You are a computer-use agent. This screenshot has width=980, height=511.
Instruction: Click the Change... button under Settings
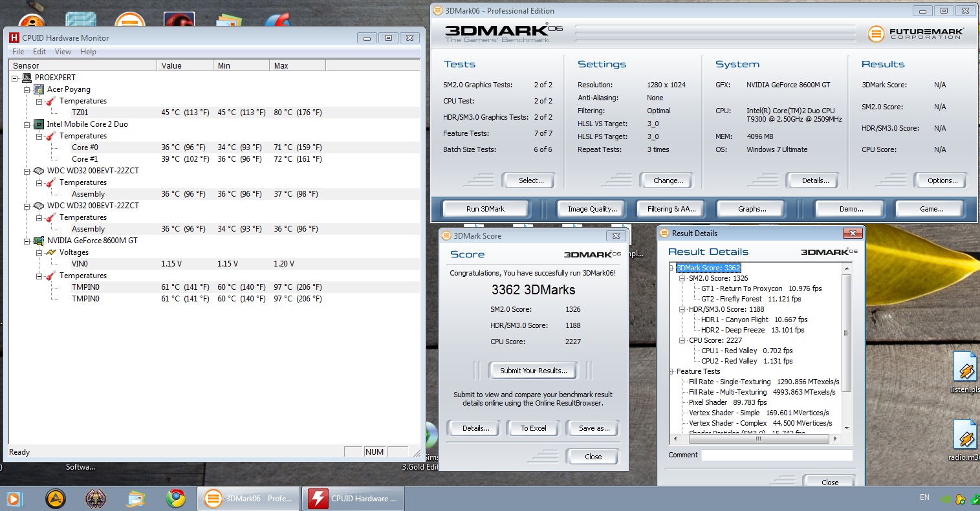(x=668, y=180)
